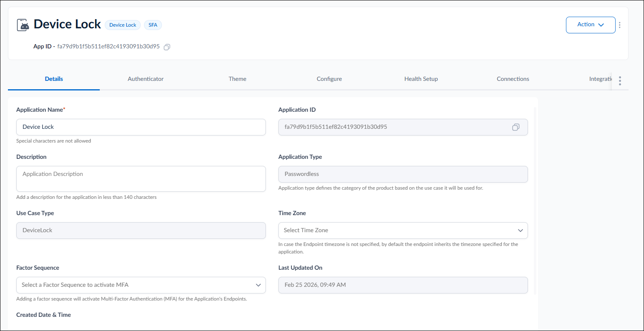
Task: Open the header kebab menu beside Action
Action: [x=619, y=25]
